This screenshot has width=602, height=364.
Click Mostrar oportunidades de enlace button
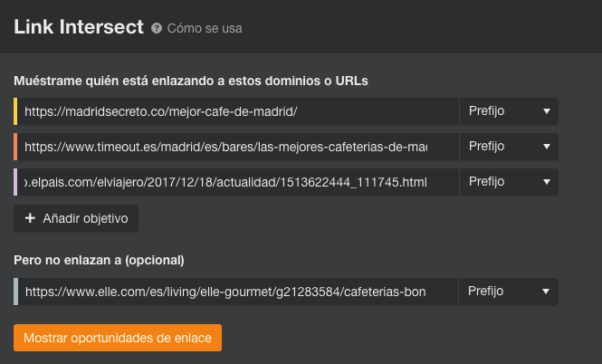118,338
